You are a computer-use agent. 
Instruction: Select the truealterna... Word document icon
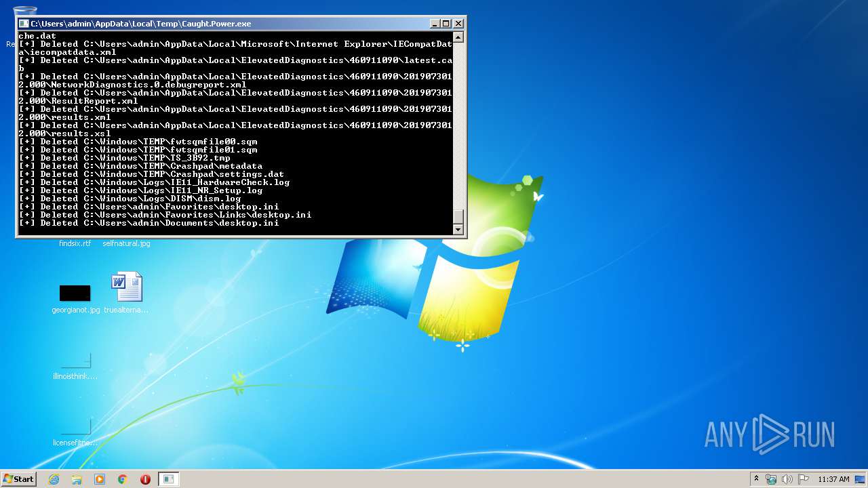[127, 293]
